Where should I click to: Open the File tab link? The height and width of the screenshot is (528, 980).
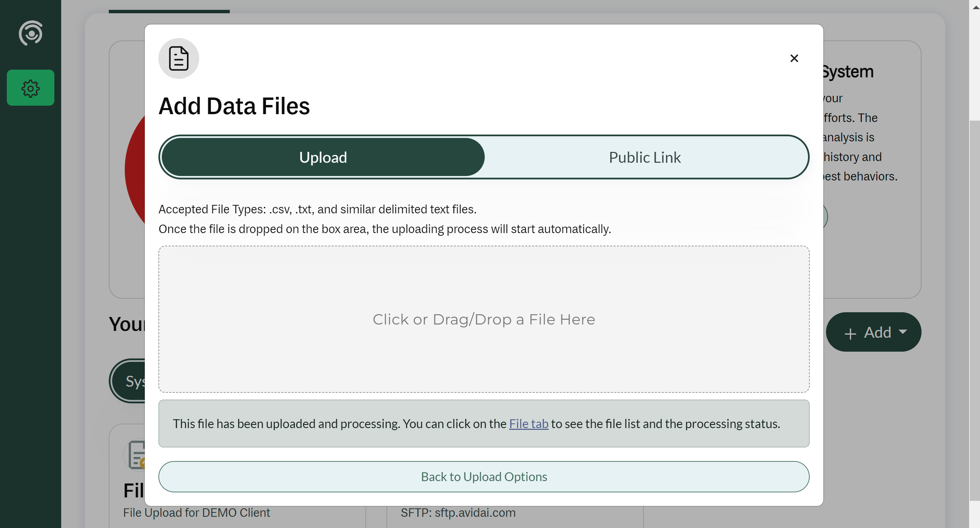[x=529, y=423]
